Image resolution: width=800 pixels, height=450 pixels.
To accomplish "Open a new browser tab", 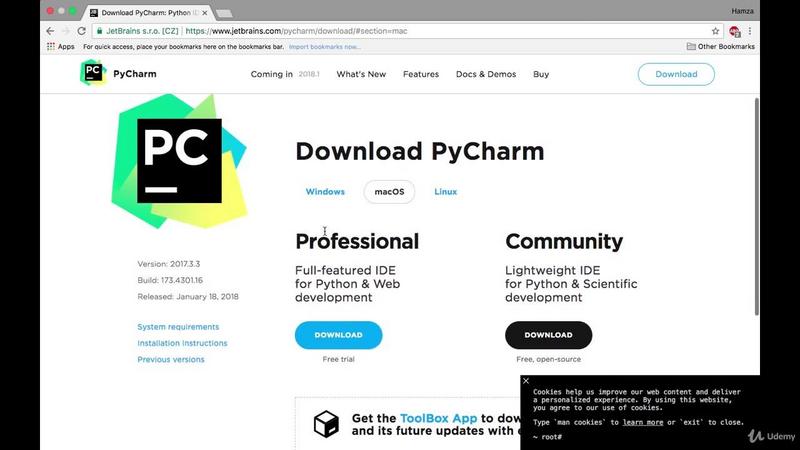I will [224, 13].
